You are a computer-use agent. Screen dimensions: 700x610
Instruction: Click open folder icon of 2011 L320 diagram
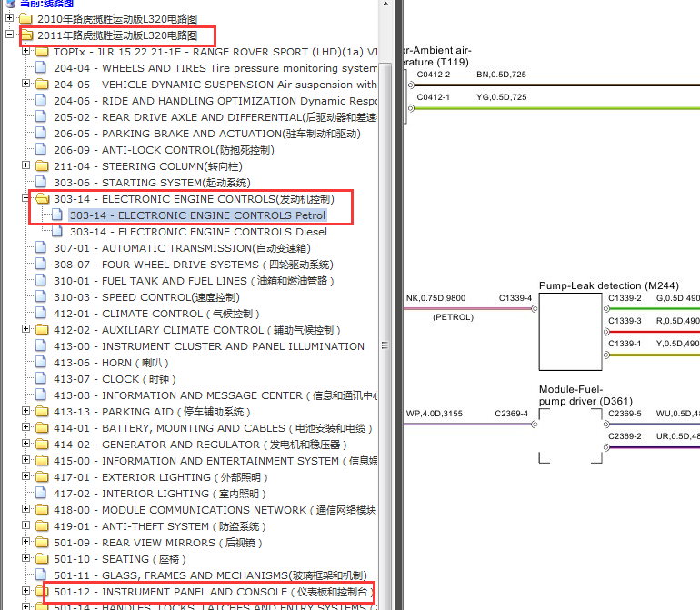coord(26,35)
